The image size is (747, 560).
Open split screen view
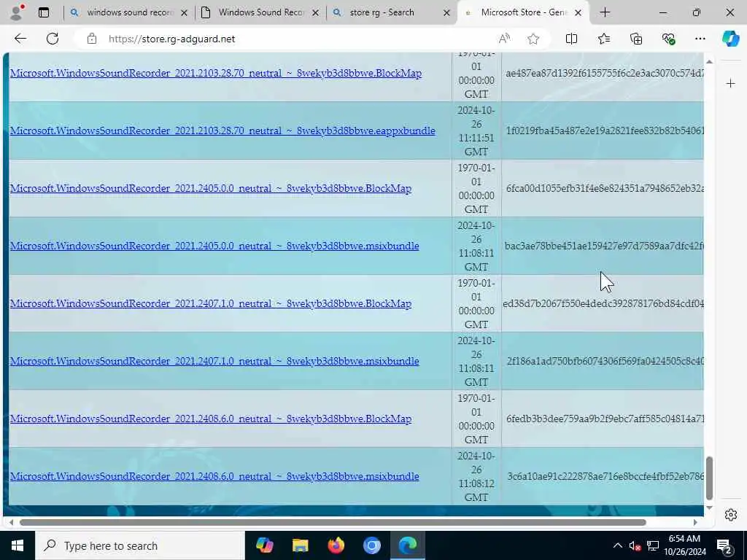coord(571,39)
